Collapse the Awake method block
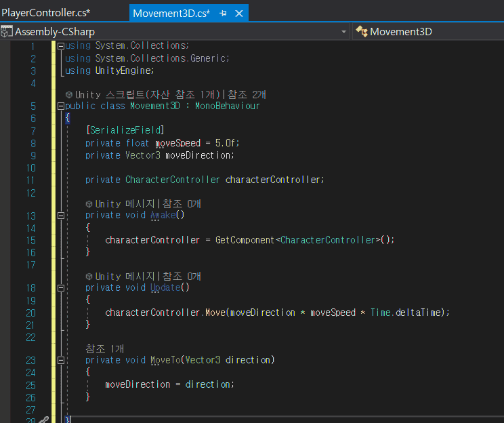 (61, 216)
